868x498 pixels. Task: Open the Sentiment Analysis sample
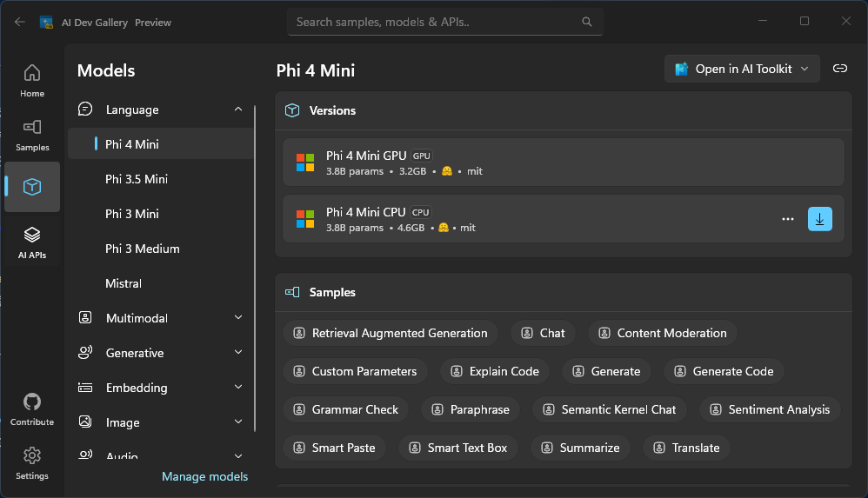[x=770, y=409]
